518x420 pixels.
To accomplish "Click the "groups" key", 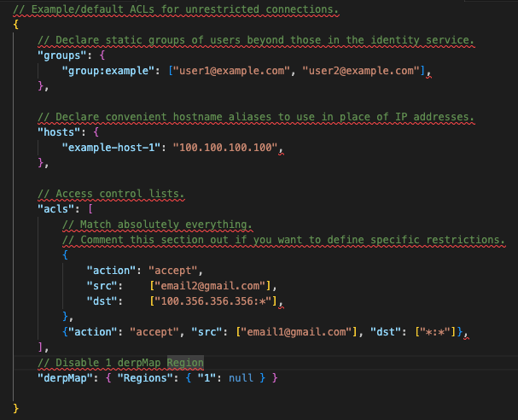I will pos(62,55).
